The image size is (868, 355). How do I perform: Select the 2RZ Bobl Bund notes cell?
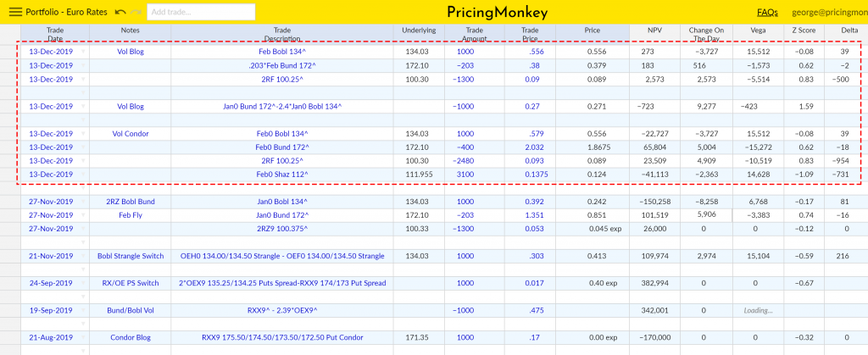coord(130,202)
